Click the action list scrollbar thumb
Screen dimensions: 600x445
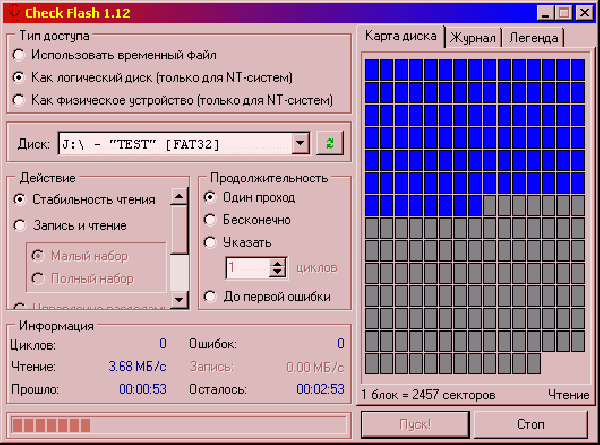tap(179, 230)
